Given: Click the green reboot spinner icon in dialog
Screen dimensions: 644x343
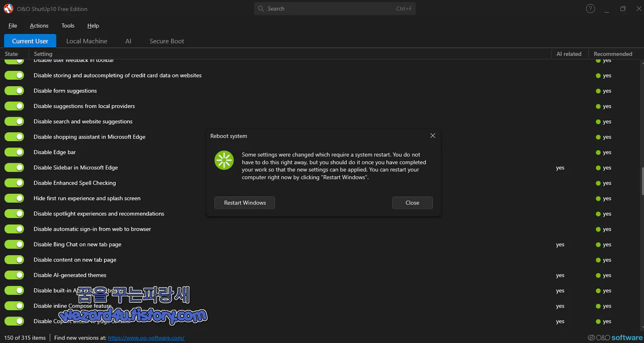Looking at the screenshot, I should 224,160.
